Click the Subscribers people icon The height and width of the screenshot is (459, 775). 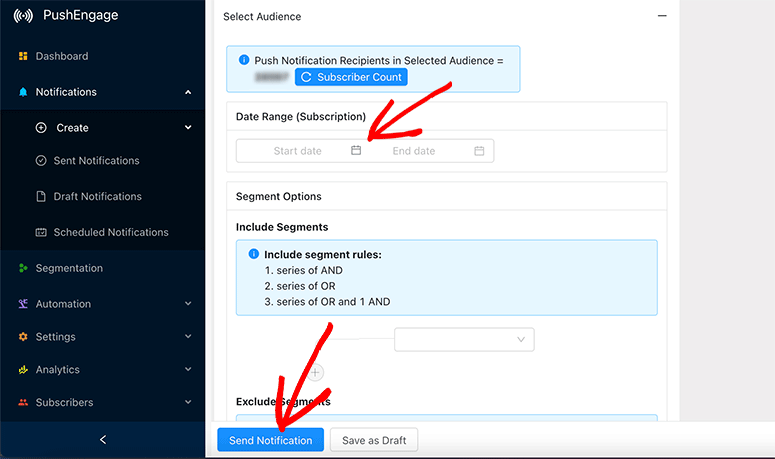pos(23,403)
